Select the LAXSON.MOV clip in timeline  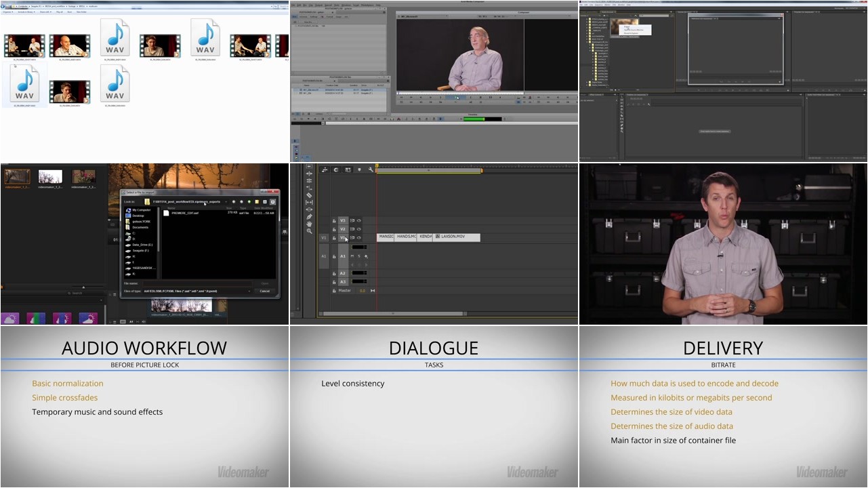click(457, 237)
